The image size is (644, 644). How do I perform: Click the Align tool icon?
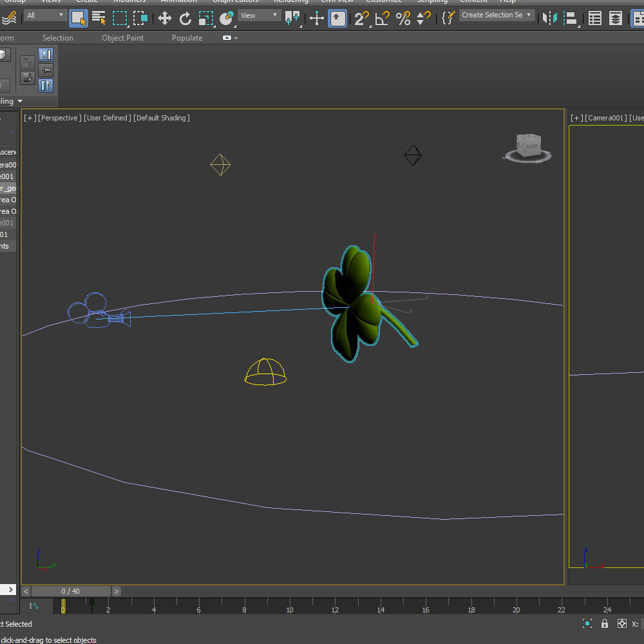pos(570,18)
